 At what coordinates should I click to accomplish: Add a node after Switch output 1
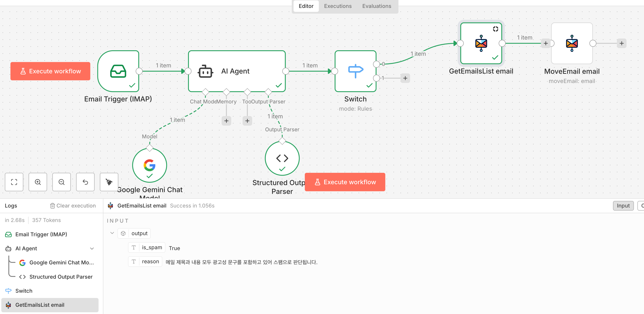pyautogui.click(x=405, y=78)
